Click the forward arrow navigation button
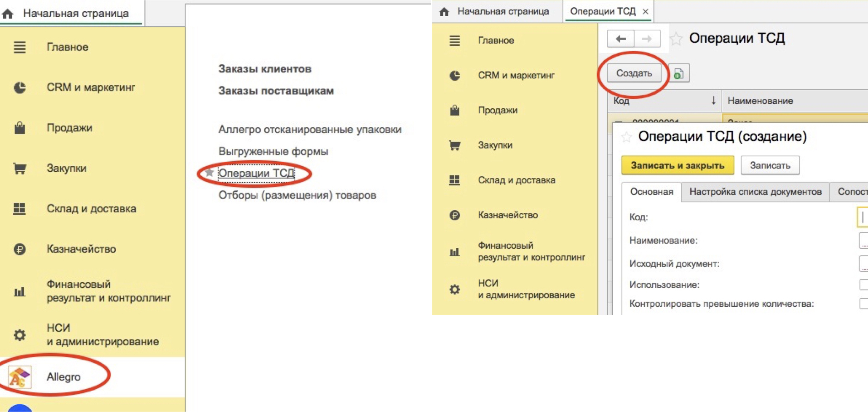Image resolution: width=868 pixels, height=415 pixels. coord(647,39)
